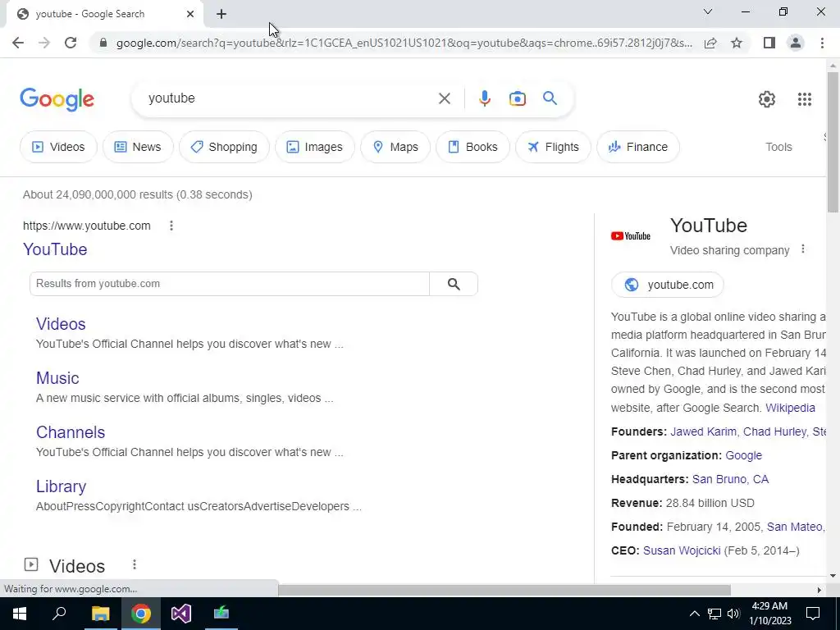Clear the search box with the X
This screenshot has width=840, height=630.
(x=444, y=98)
